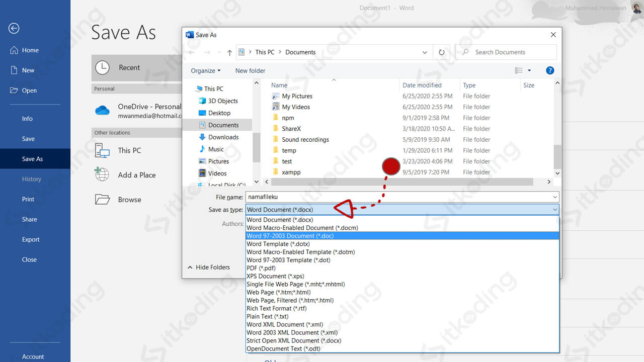Click the Add a Place globe icon
The height and width of the screenshot is (362, 644).
coord(102,174)
